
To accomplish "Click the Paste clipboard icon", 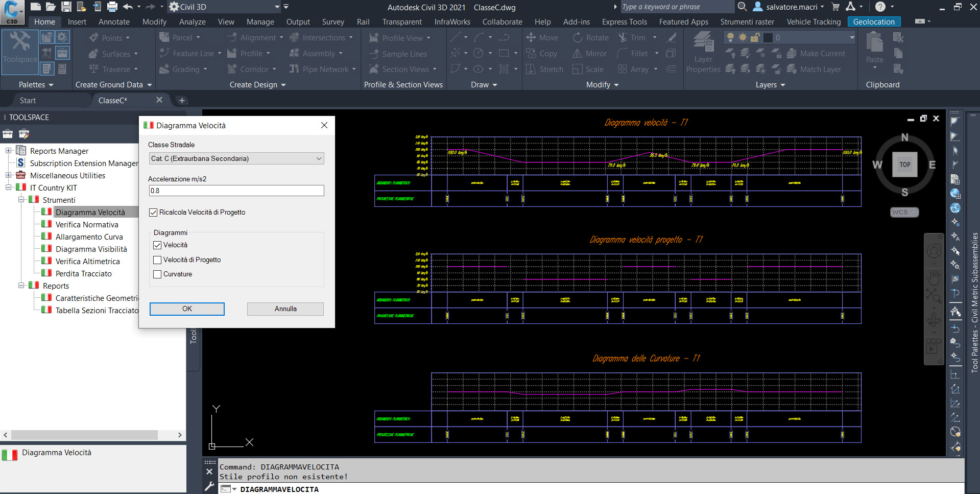I will click(875, 48).
